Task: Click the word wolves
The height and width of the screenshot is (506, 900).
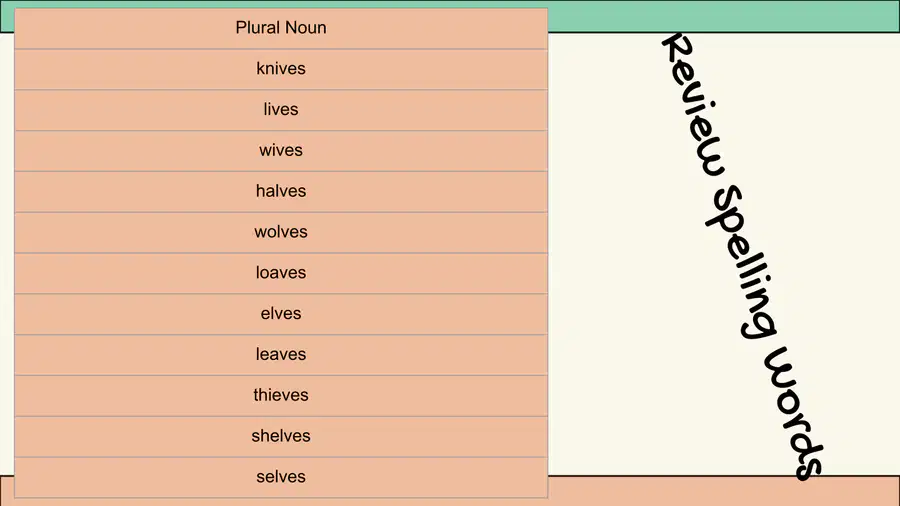Action: [x=281, y=232]
